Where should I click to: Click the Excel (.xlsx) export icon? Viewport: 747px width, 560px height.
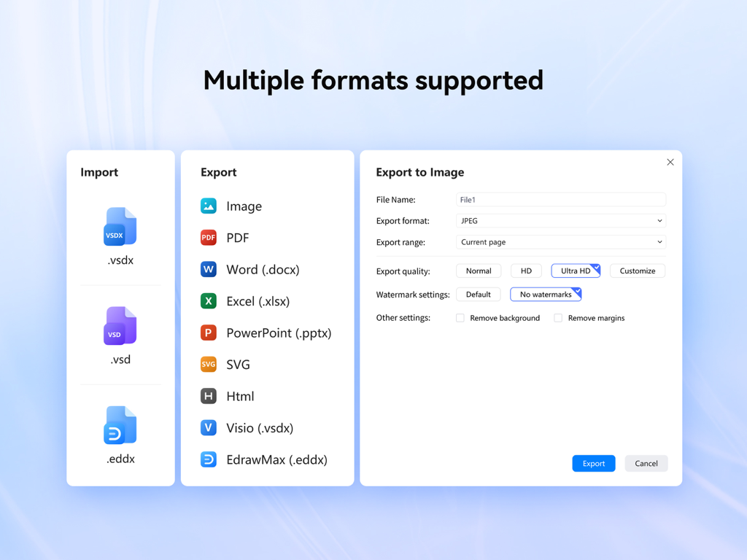(x=209, y=301)
